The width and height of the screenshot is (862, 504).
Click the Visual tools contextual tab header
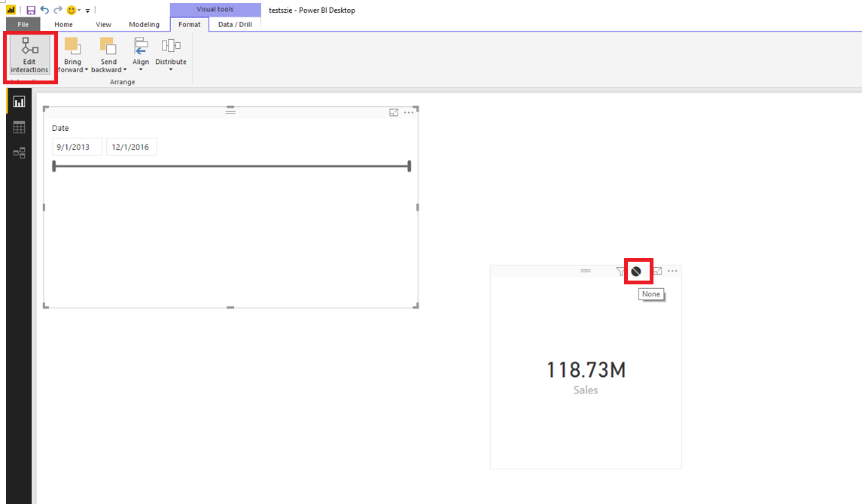point(215,9)
